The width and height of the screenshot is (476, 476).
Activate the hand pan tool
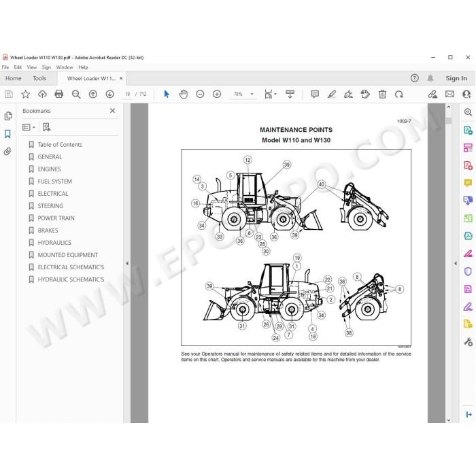coord(184,94)
